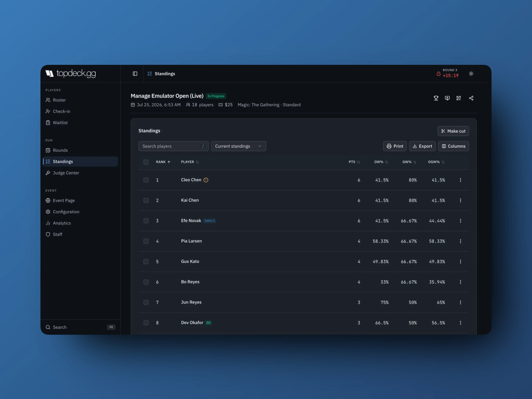This screenshot has height=399, width=532.
Task: Click player name Pia Larsen
Action: (x=191, y=241)
